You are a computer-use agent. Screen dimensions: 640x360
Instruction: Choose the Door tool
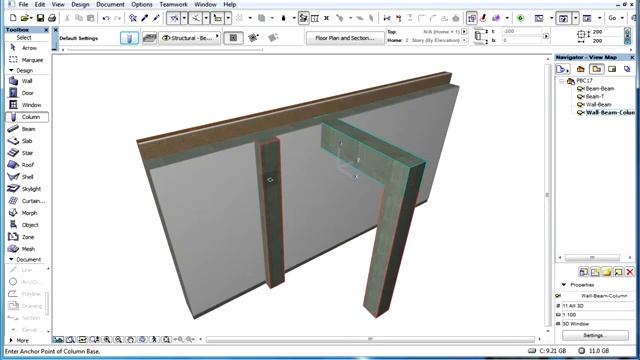point(27,93)
